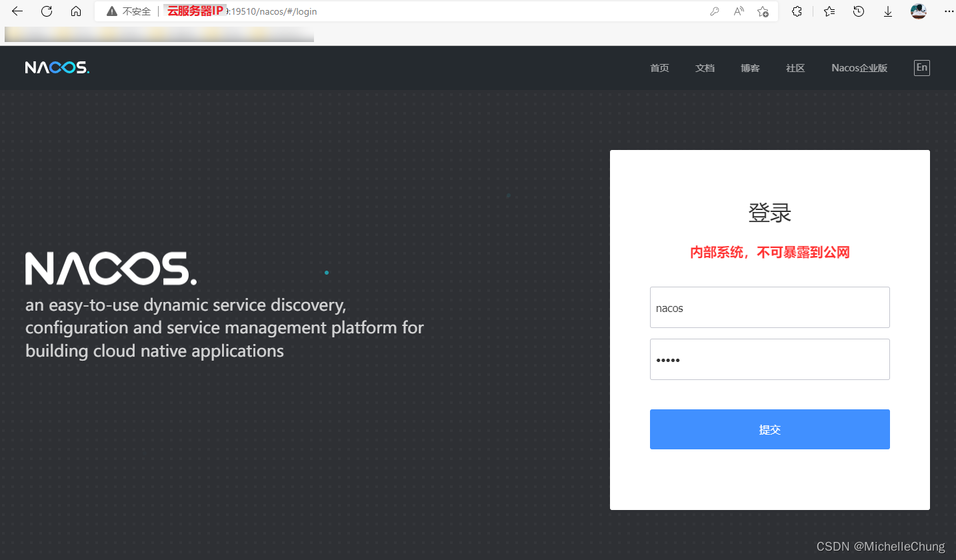This screenshot has width=956, height=560.
Task: Switch language with the En toggle
Action: [921, 67]
